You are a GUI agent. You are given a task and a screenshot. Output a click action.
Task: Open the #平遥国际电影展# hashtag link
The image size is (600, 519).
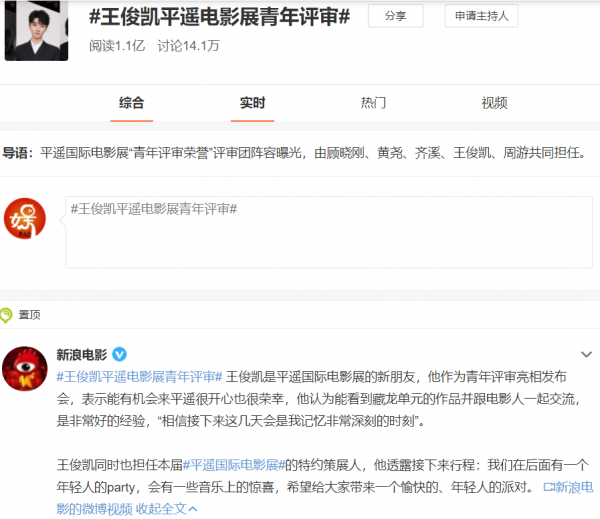[234, 465]
